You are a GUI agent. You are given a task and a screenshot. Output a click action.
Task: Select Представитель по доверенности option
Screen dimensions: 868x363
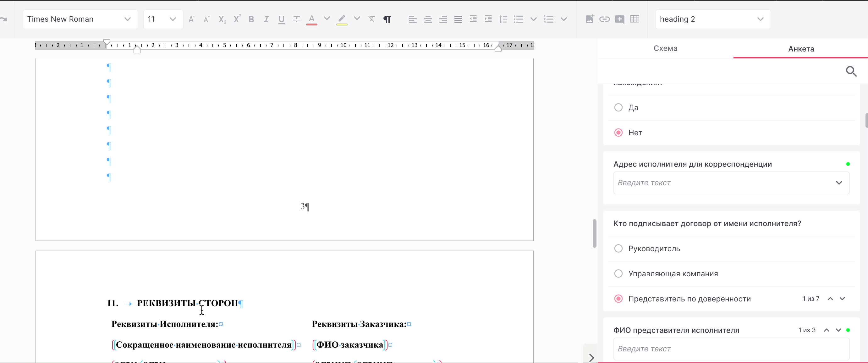tap(618, 299)
